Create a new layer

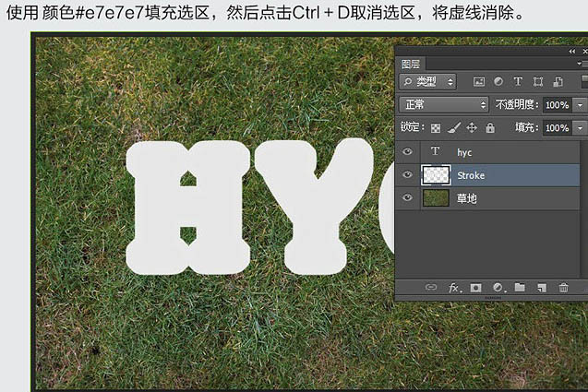click(x=542, y=288)
